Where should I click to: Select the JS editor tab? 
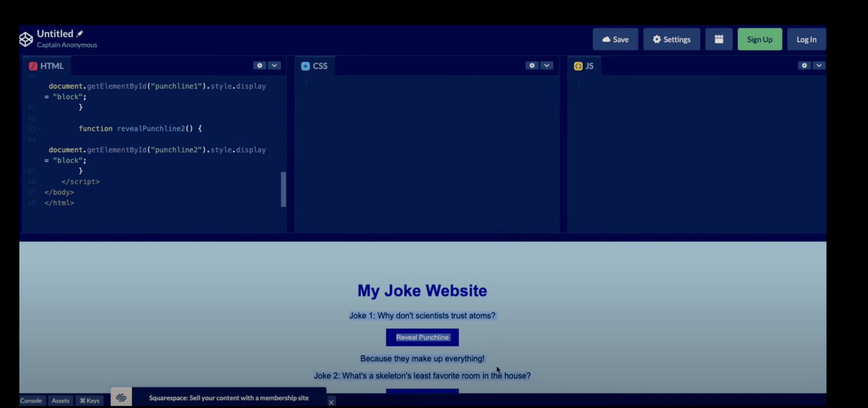click(x=584, y=66)
